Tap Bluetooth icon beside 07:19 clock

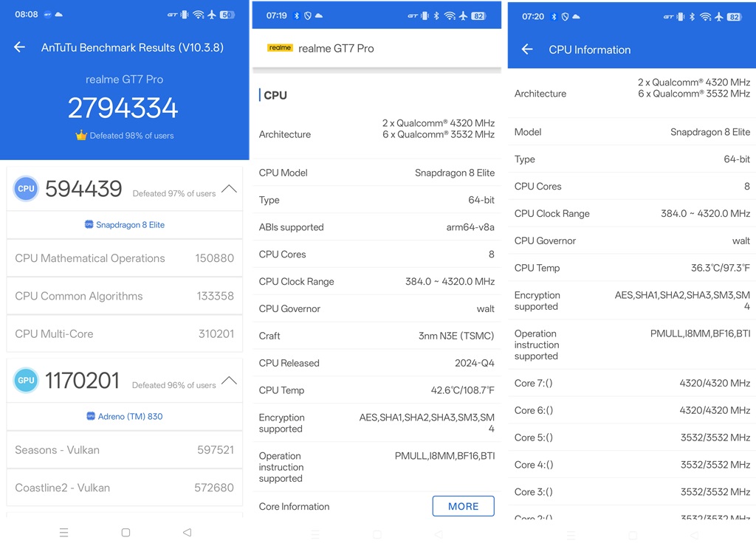pos(297,16)
